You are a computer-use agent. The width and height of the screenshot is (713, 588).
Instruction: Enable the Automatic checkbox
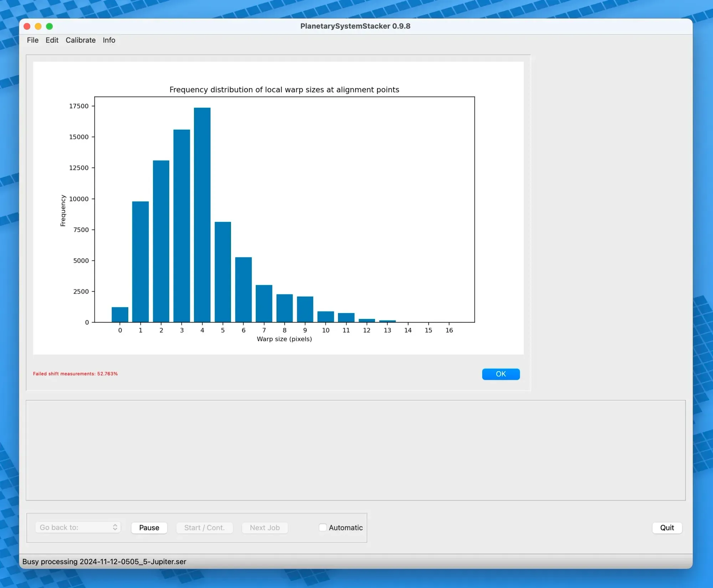pos(323,527)
